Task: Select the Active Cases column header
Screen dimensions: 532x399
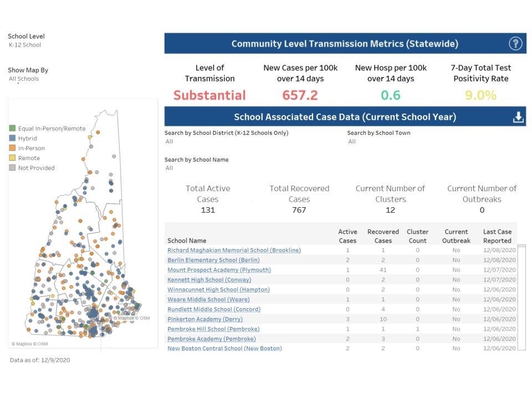Action: coord(347,235)
